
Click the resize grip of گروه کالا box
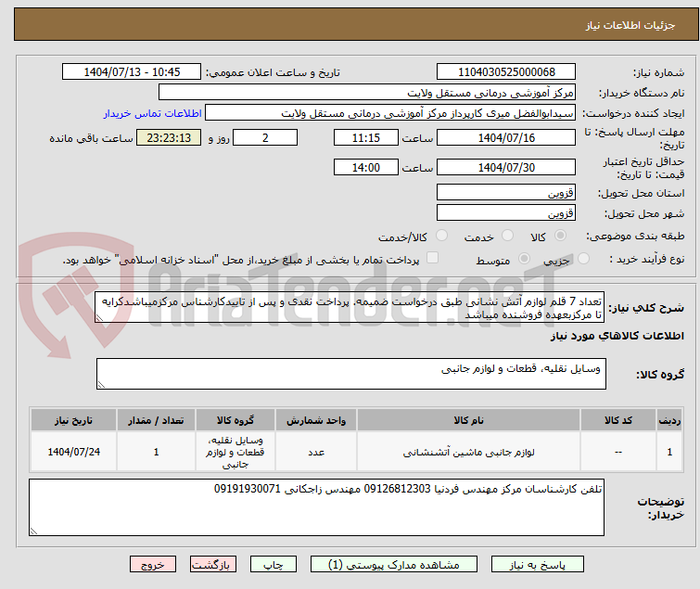[x=101, y=385]
